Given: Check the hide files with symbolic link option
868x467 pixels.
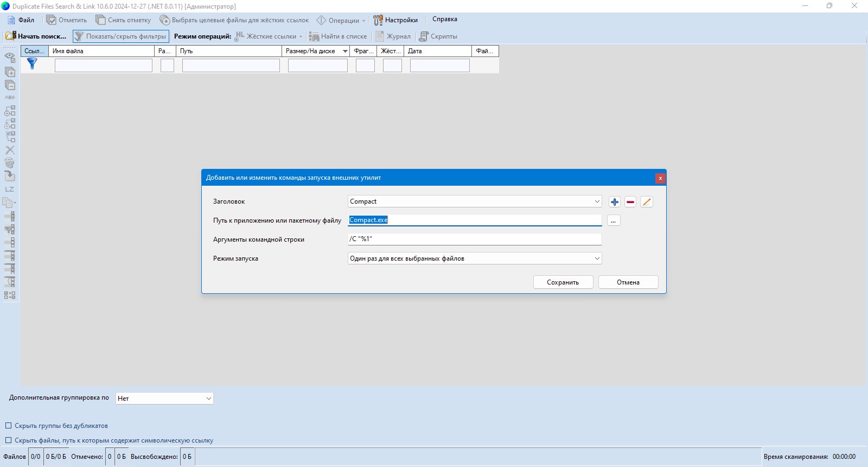Looking at the screenshot, I should tap(8, 440).
